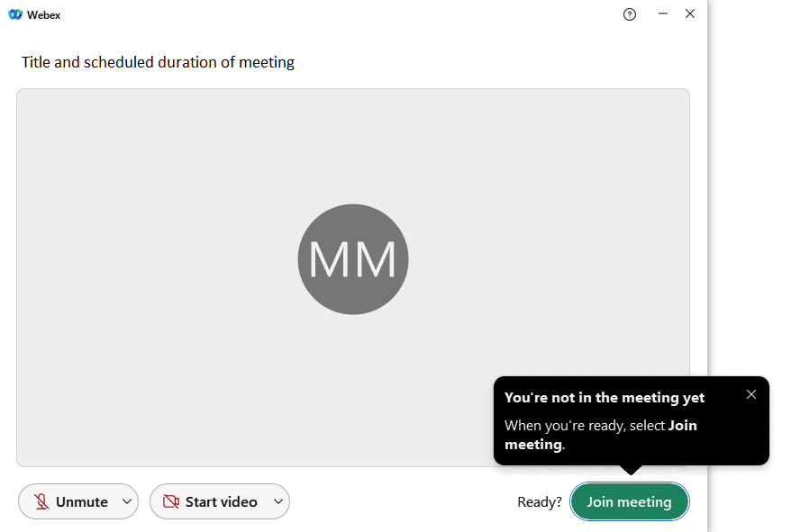Screen dimensions: 791x532
Task: Click the tooltip's pointer arrow above Join meeting
Action: pyautogui.click(x=631, y=469)
